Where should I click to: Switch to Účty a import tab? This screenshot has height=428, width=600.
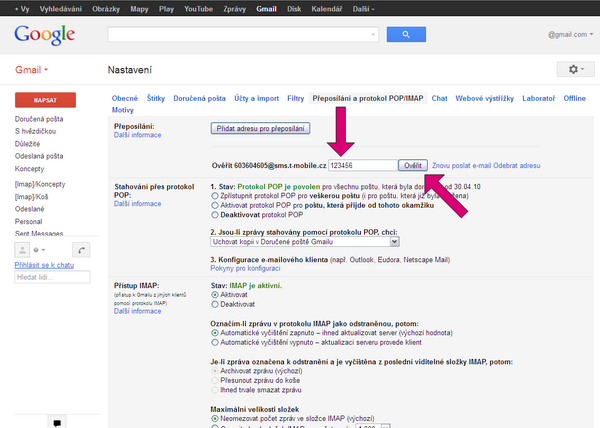[x=256, y=98]
